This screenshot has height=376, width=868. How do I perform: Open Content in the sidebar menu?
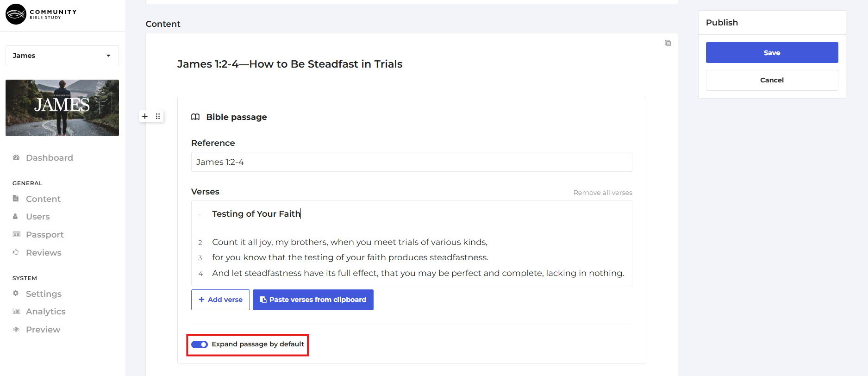click(x=43, y=199)
